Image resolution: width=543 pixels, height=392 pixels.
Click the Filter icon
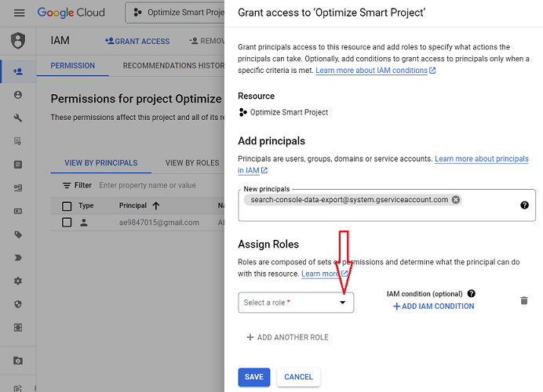[x=67, y=186]
